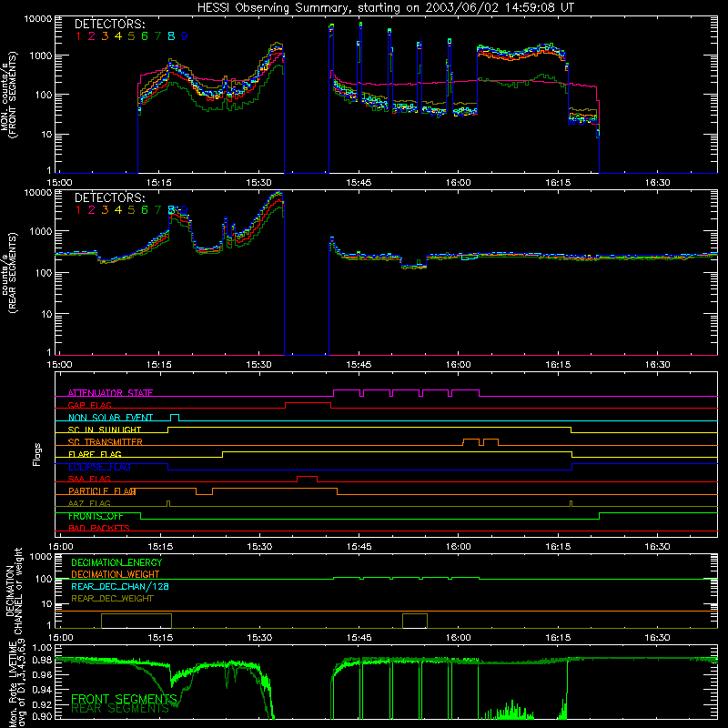Screen dimensions: 728x728
Task: Click the 10000 tick on the front segments y-axis
Action: (38, 18)
